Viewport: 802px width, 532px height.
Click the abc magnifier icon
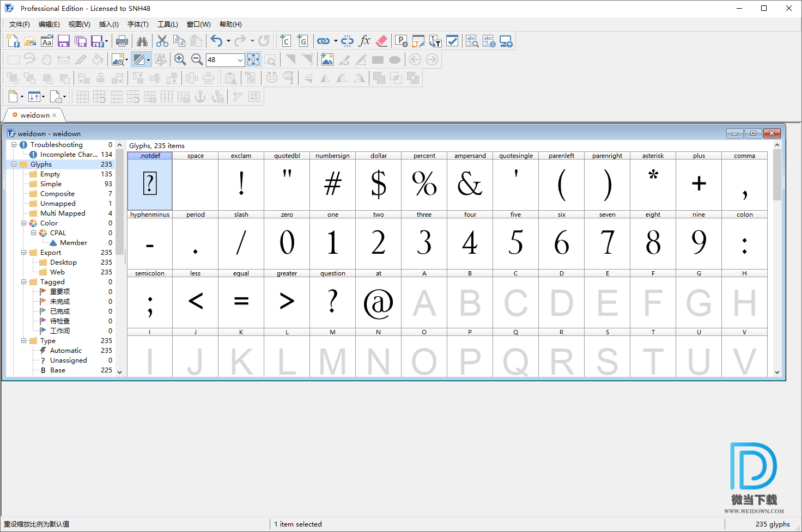(x=472, y=41)
